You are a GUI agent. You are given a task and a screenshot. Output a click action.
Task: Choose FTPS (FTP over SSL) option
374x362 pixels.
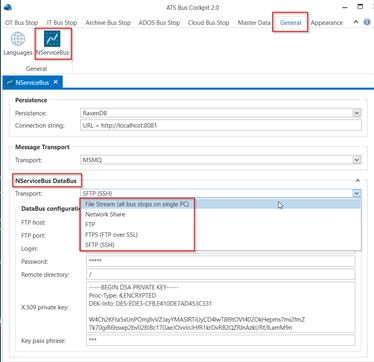[x=221, y=235]
